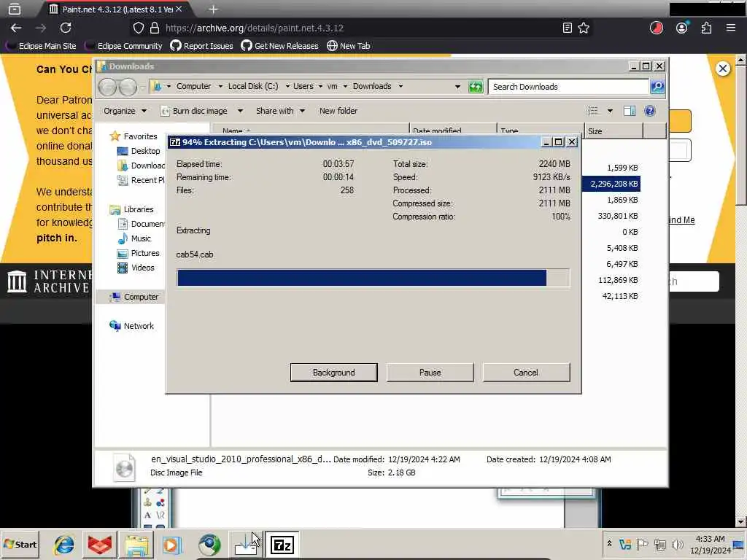Open the browser extensions icon

(706, 28)
